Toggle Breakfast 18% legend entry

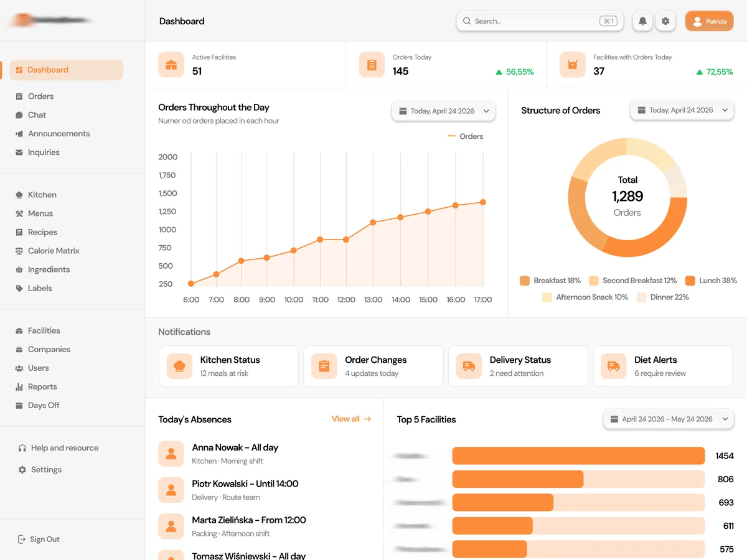[550, 281]
